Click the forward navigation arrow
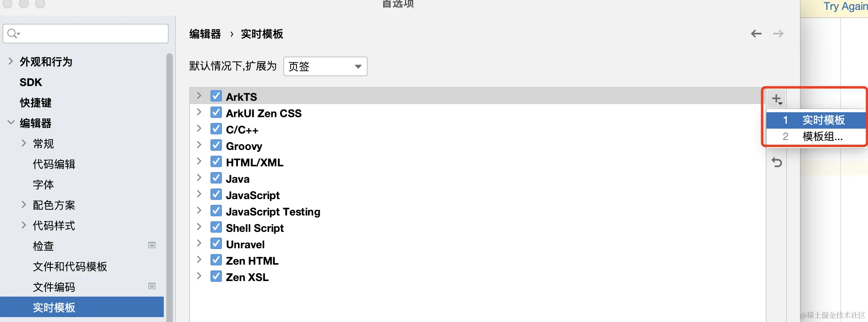 click(x=778, y=34)
